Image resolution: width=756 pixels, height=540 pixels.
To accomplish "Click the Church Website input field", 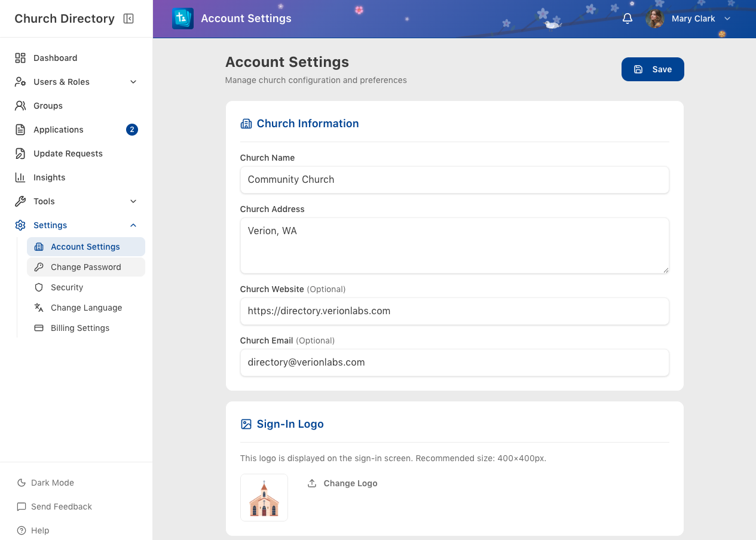I will (x=454, y=311).
